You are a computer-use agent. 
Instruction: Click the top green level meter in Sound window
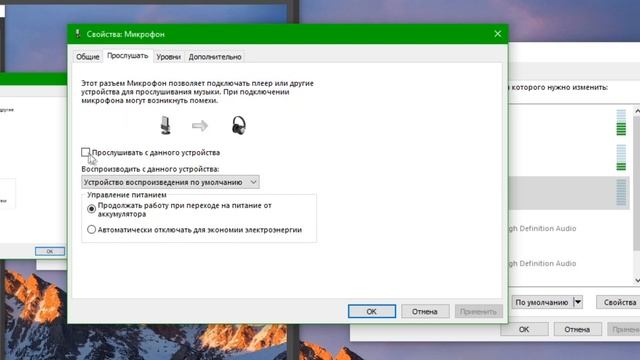pyautogui.click(x=621, y=122)
